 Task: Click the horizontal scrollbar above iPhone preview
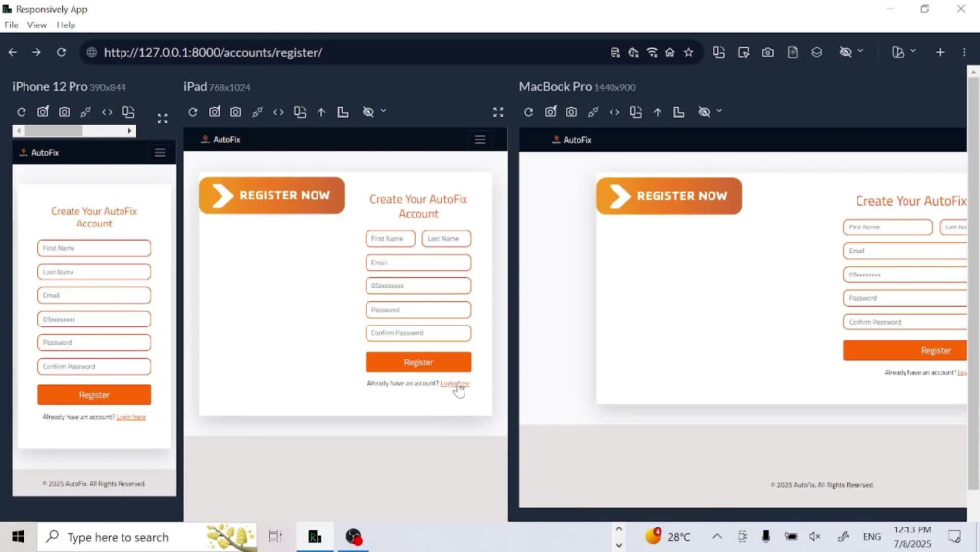74,131
